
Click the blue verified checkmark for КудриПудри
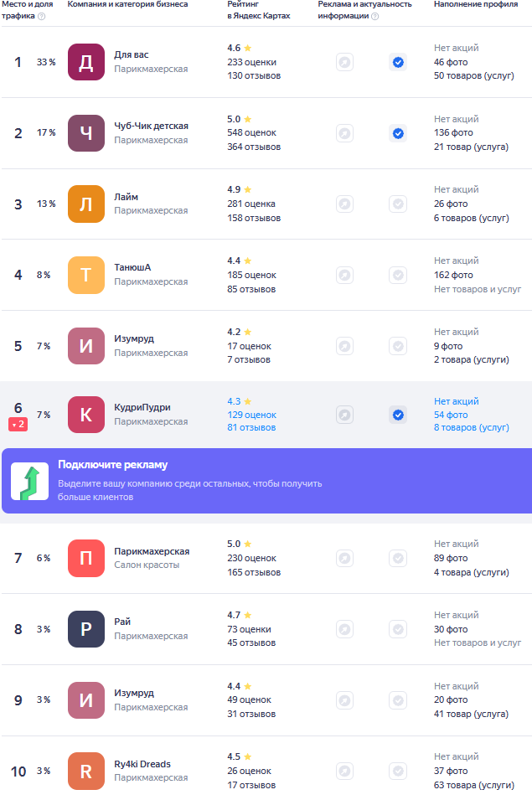tap(398, 415)
